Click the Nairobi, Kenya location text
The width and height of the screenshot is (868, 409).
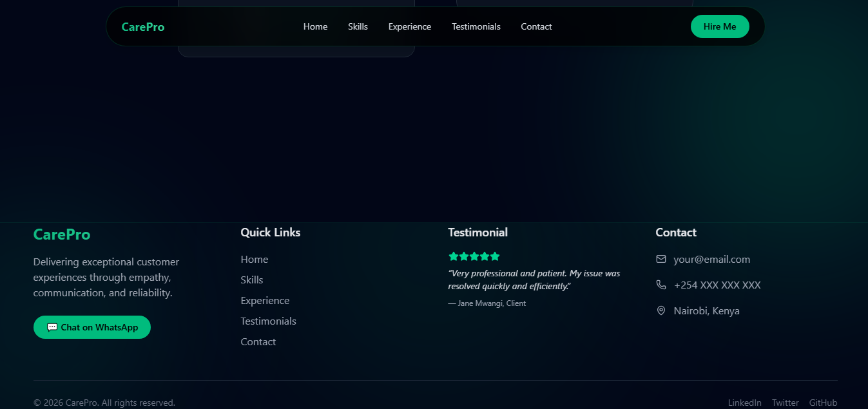(707, 310)
